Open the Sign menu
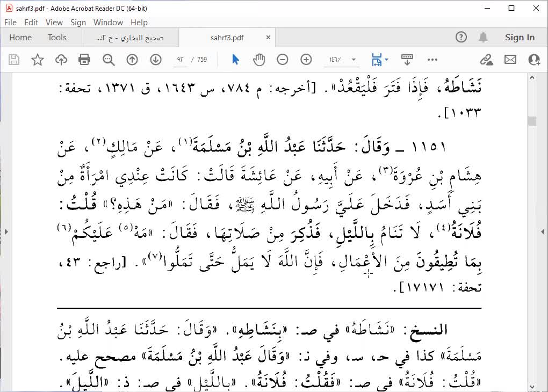 [78, 23]
